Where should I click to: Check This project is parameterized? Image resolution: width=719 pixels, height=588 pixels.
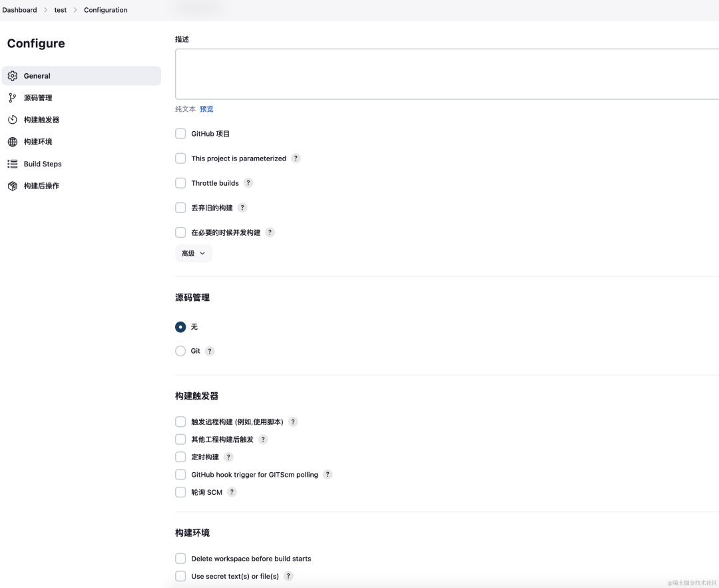point(180,158)
